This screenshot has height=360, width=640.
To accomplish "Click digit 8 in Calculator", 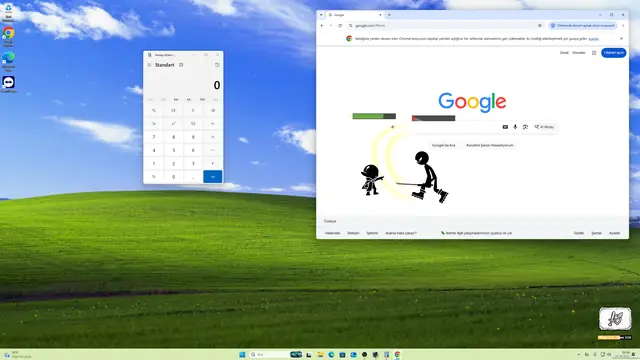I will point(173,137).
